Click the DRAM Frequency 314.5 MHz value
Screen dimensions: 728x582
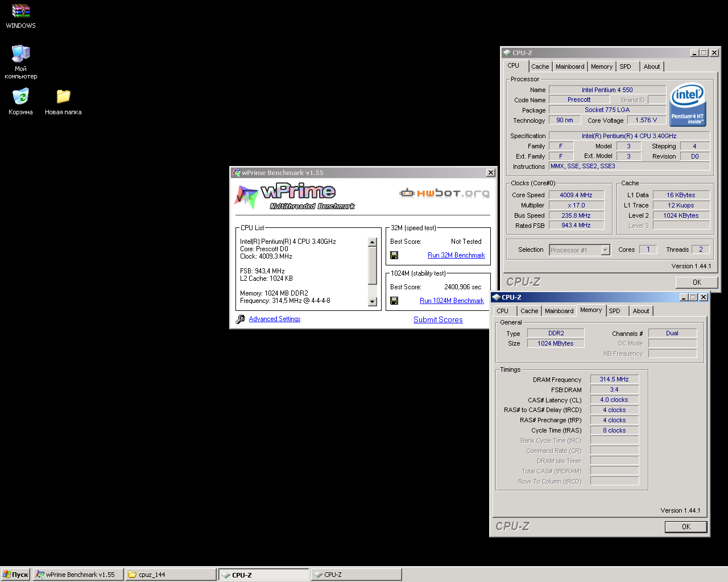614,379
